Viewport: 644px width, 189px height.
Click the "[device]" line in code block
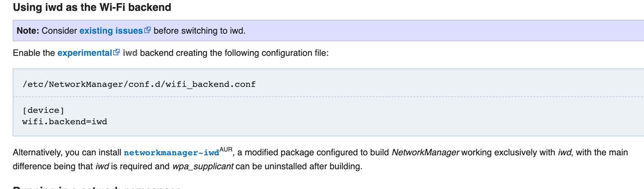click(x=43, y=110)
